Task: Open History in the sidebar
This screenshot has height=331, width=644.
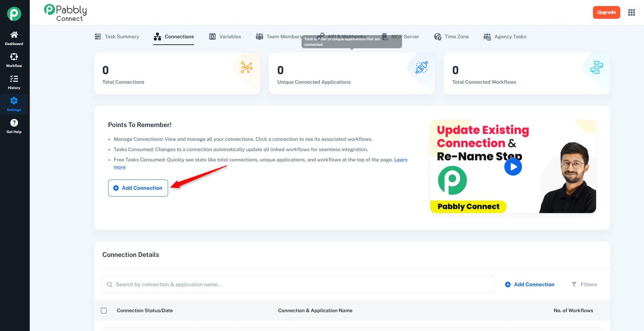Action: point(14,82)
